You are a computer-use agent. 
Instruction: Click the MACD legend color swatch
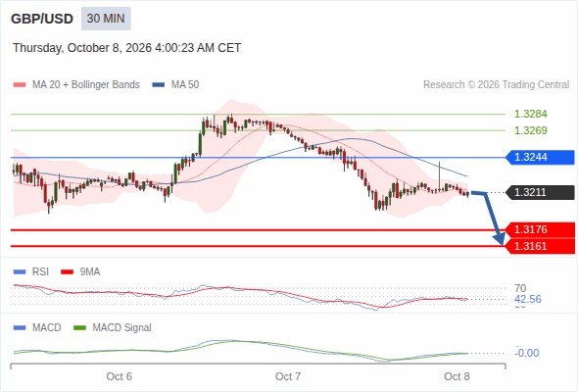20,328
